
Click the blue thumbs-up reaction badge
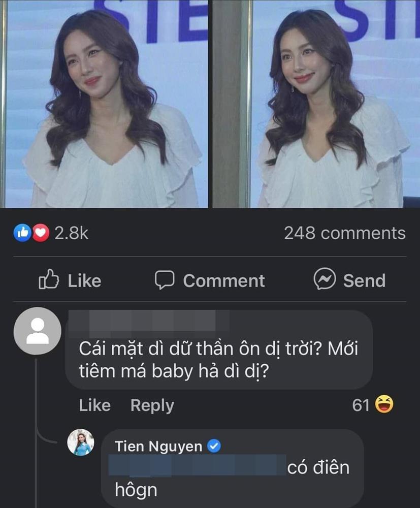click(x=21, y=233)
